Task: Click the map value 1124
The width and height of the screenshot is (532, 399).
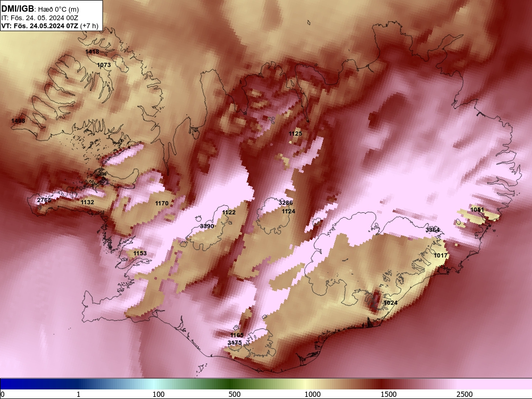Action: [x=288, y=211]
